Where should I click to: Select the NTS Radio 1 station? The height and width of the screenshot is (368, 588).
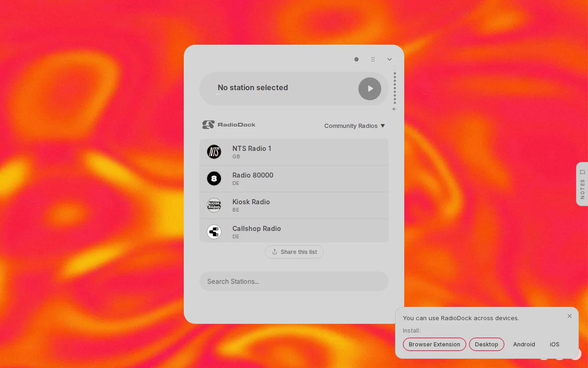(x=294, y=152)
